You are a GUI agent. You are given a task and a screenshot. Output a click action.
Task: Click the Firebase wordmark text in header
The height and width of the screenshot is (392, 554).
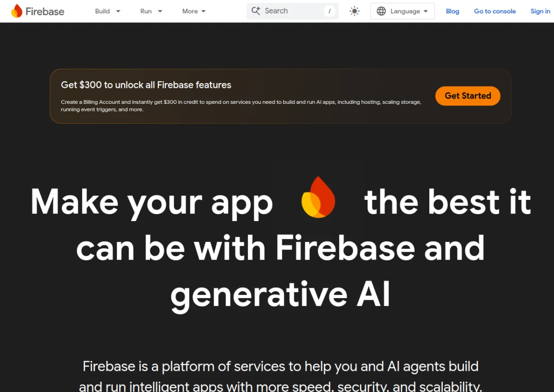coord(45,12)
